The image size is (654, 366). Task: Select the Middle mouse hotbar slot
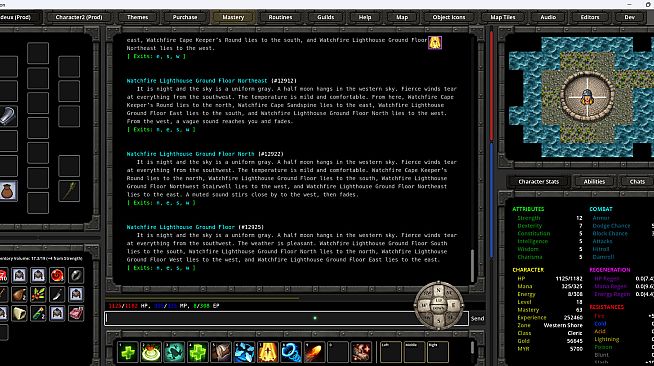click(414, 352)
